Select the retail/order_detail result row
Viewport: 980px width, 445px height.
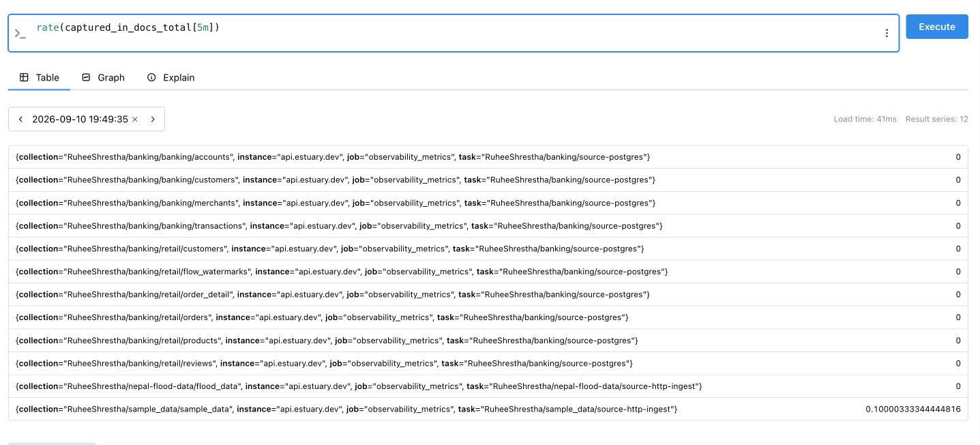488,294
